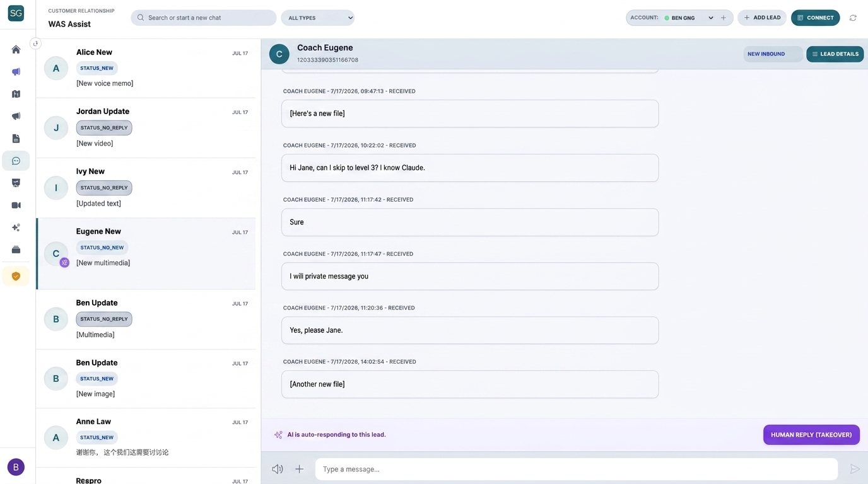Open the AI sparkle sidebar icon
The width and height of the screenshot is (868, 484).
coord(16,228)
